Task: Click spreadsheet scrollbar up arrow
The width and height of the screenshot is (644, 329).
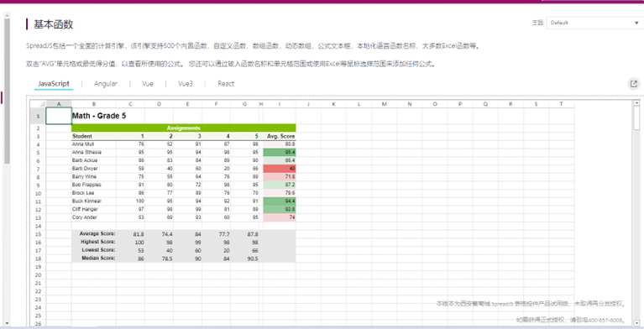Action: click(x=637, y=103)
